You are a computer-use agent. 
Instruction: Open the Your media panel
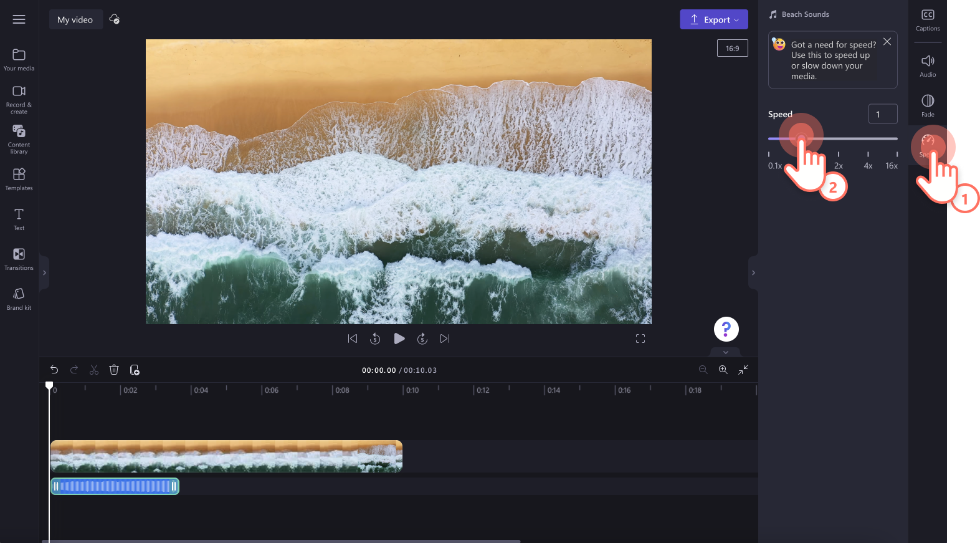tap(19, 60)
